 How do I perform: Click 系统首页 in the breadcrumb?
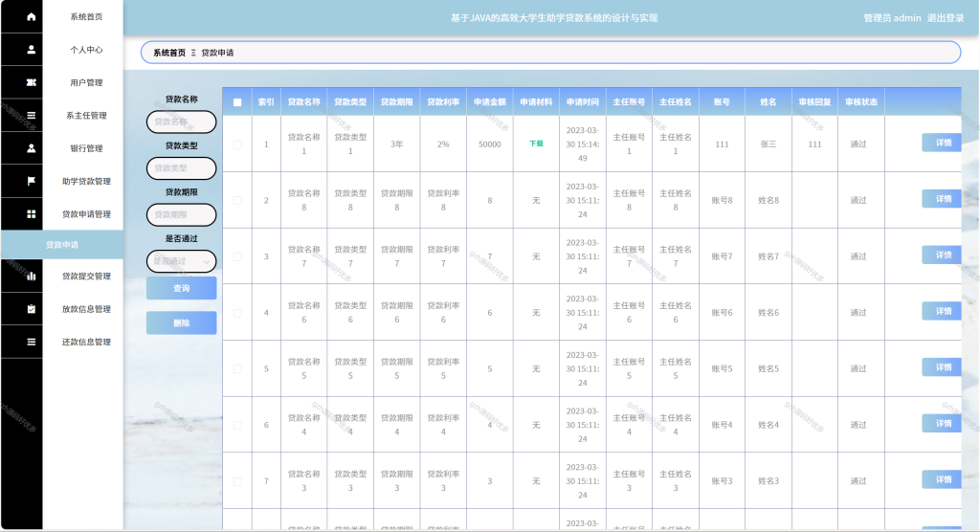(169, 53)
